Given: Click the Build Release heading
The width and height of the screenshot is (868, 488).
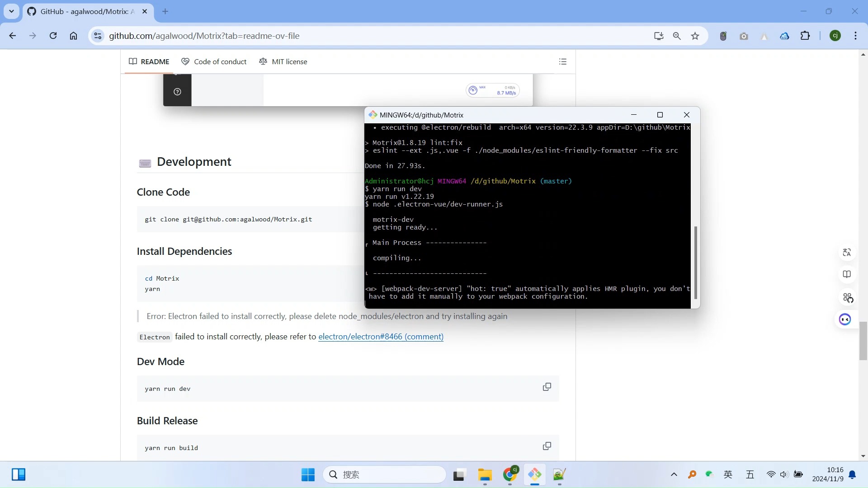Looking at the screenshot, I should coord(167,421).
